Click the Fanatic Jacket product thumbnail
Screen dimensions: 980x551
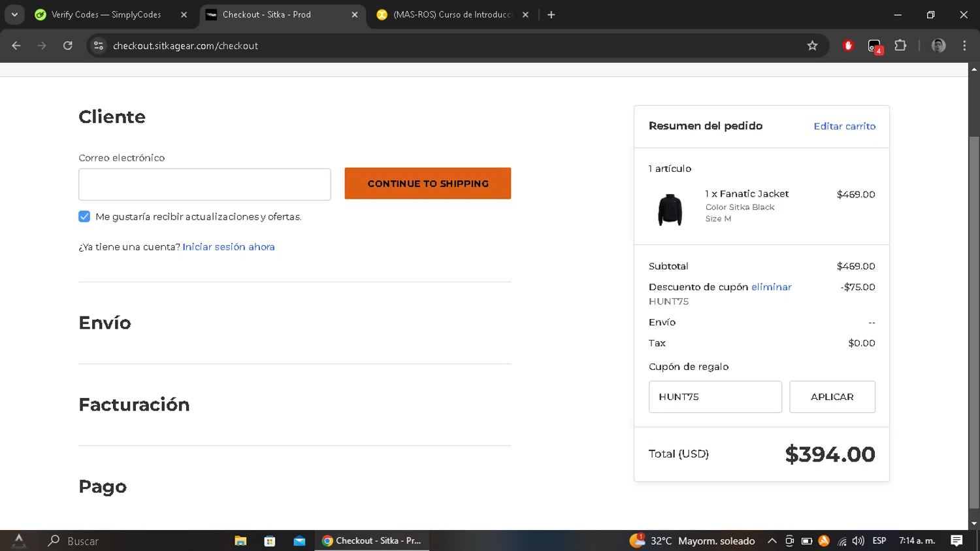click(x=670, y=209)
